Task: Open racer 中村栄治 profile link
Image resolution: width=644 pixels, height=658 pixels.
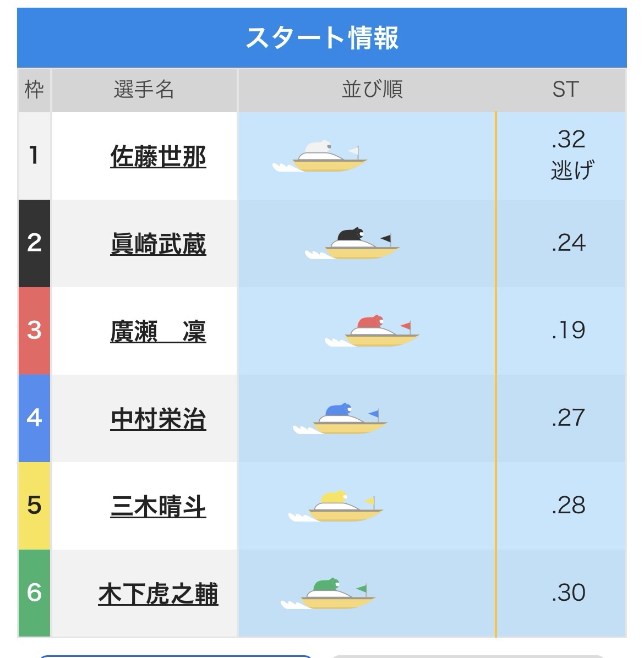Action: pos(158,419)
